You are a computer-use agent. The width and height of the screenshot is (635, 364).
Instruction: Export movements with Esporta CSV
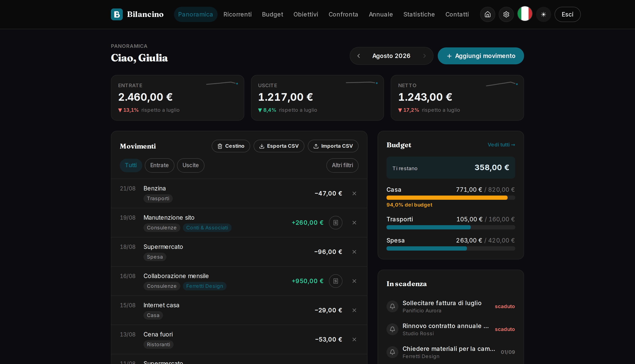(279, 146)
